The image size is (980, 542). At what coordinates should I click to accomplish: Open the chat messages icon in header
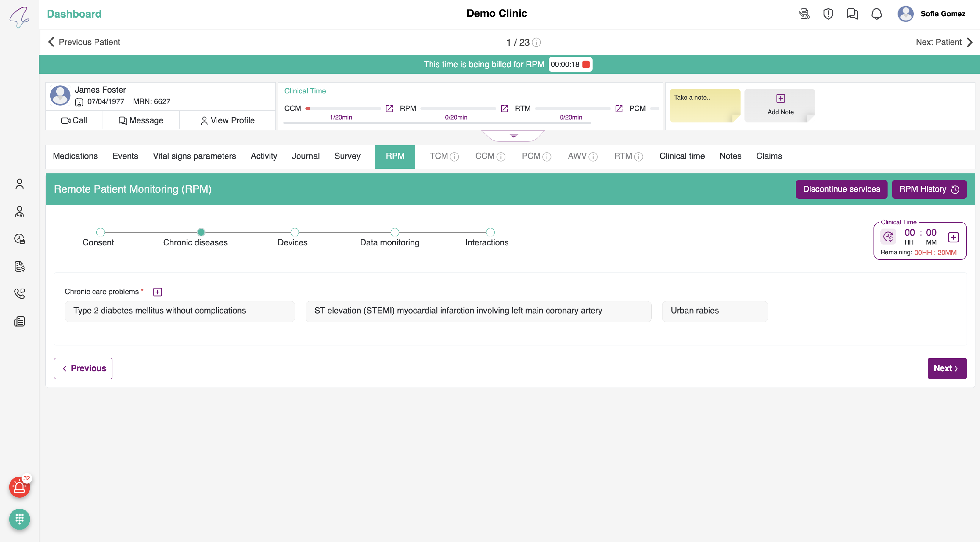(852, 14)
